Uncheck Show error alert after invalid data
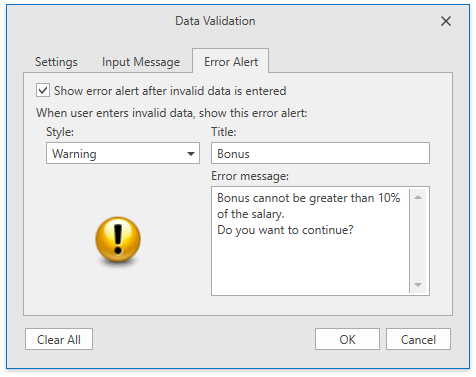Image resolution: width=476 pixels, height=377 pixels. [43, 90]
